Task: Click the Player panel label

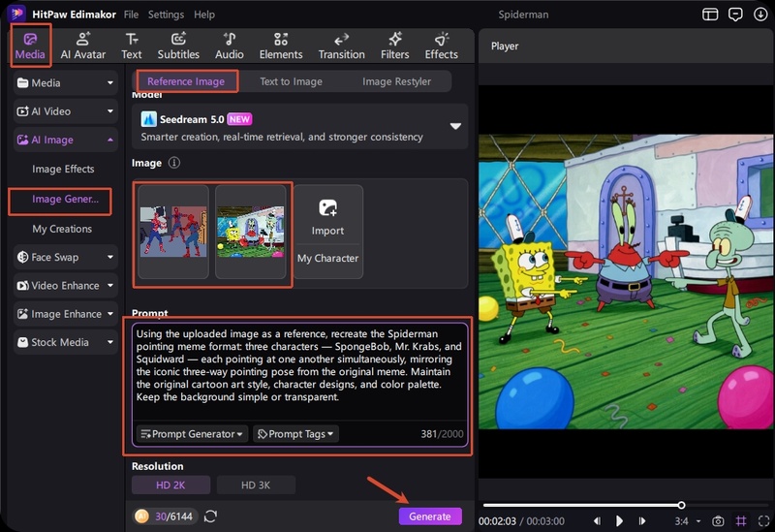Action: point(505,46)
